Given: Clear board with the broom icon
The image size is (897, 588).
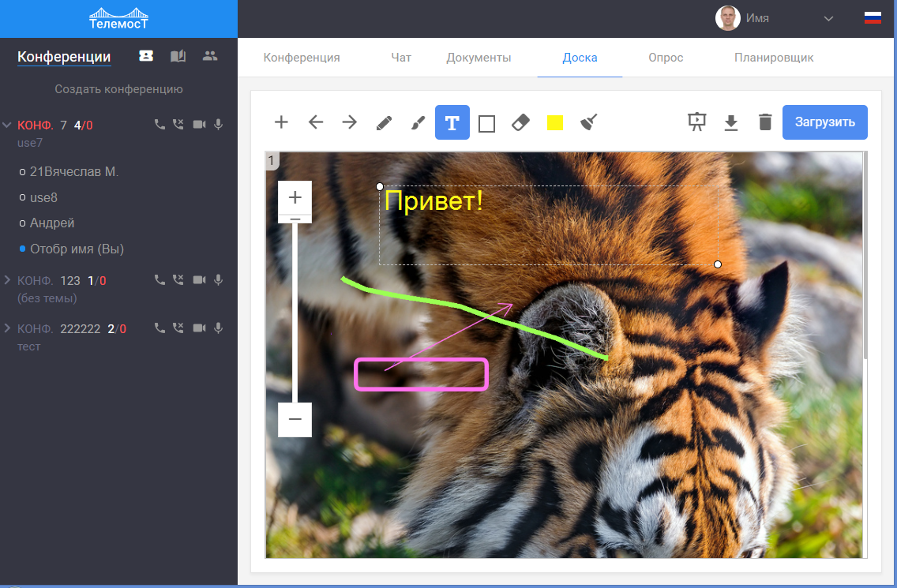Looking at the screenshot, I should tap(589, 122).
